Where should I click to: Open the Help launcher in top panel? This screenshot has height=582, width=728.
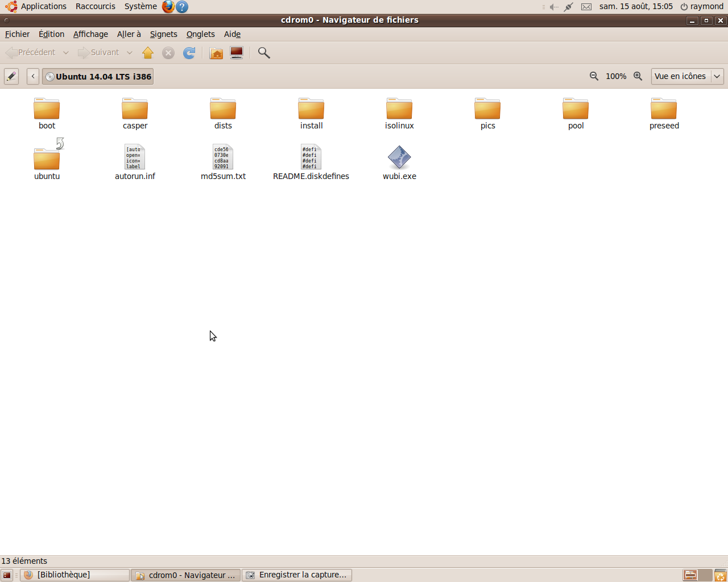[182, 7]
